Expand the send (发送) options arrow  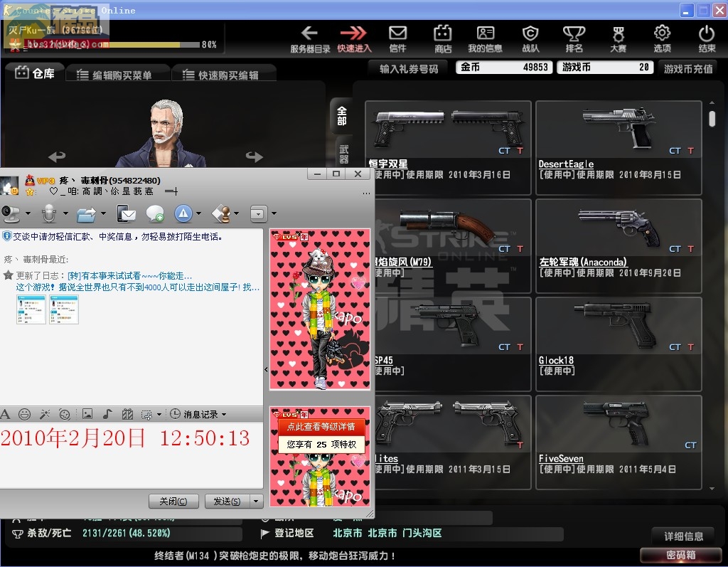pyautogui.click(x=256, y=501)
